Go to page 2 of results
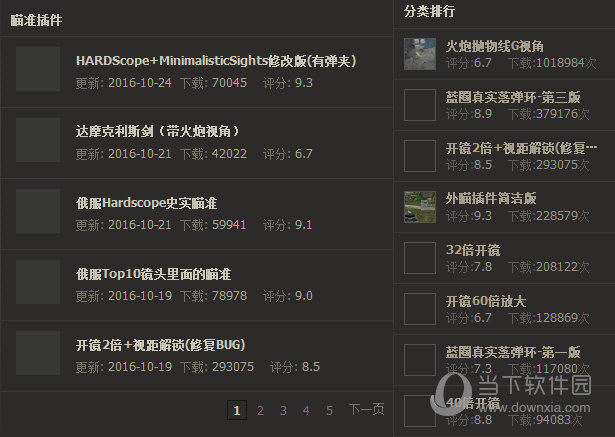The image size is (615, 437). [260, 410]
